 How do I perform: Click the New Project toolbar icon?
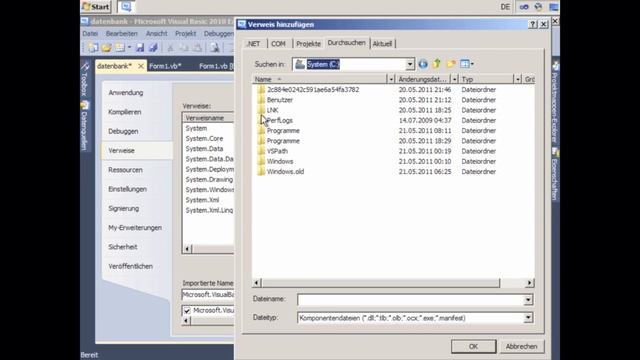click(x=93, y=48)
